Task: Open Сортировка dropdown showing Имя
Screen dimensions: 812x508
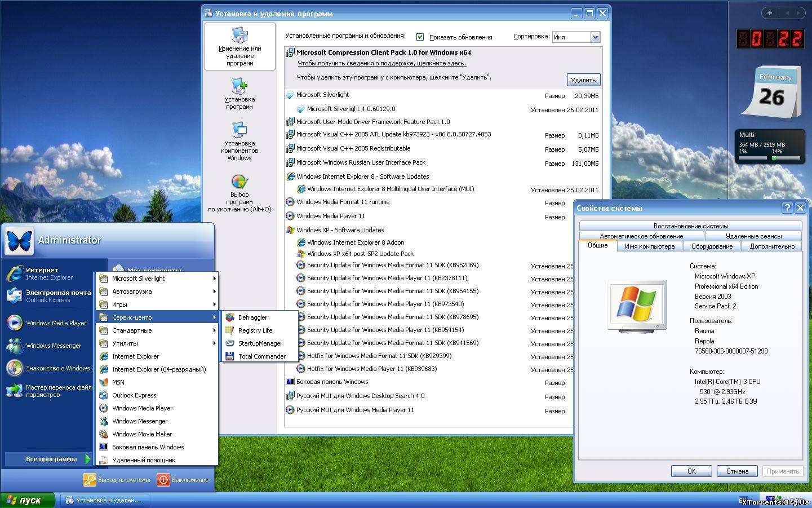Action: pos(576,37)
